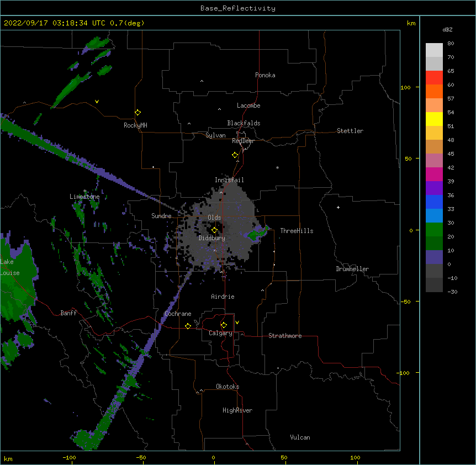This screenshot has width=476, height=465.
Task: Select the magenta 42 dBZ color swatch
Action: 434,174
